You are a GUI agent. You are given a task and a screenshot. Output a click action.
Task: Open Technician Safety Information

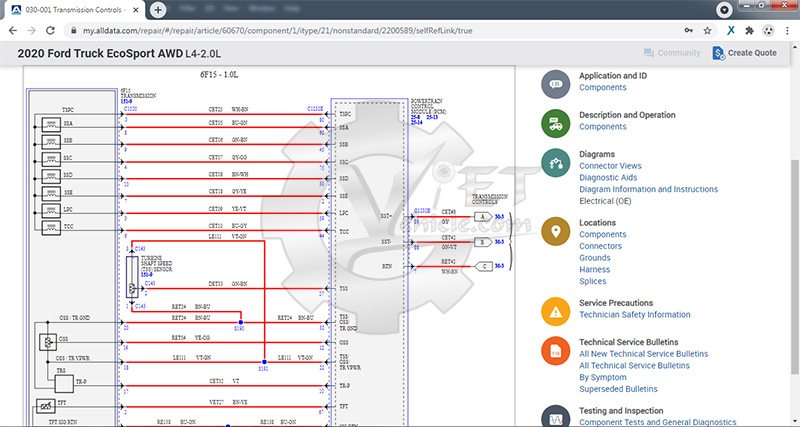click(635, 315)
